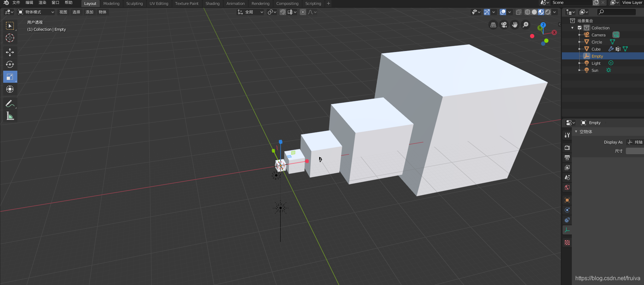Image resolution: width=644 pixels, height=285 pixels.
Task: Open the overlays options dropdown arrow
Action: click(x=510, y=12)
